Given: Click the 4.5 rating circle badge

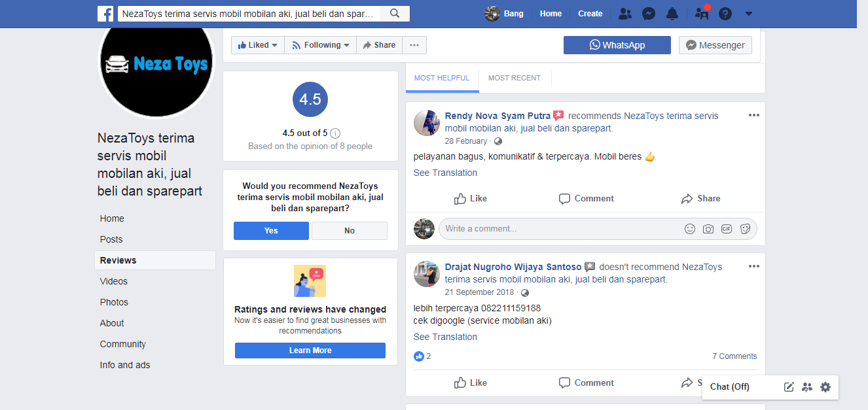Looking at the screenshot, I should (x=310, y=99).
